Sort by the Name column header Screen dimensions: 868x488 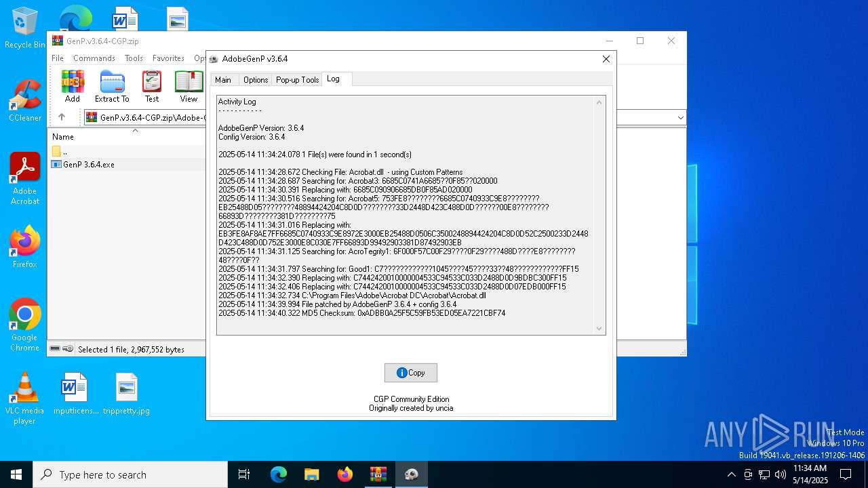click(63, 136)
